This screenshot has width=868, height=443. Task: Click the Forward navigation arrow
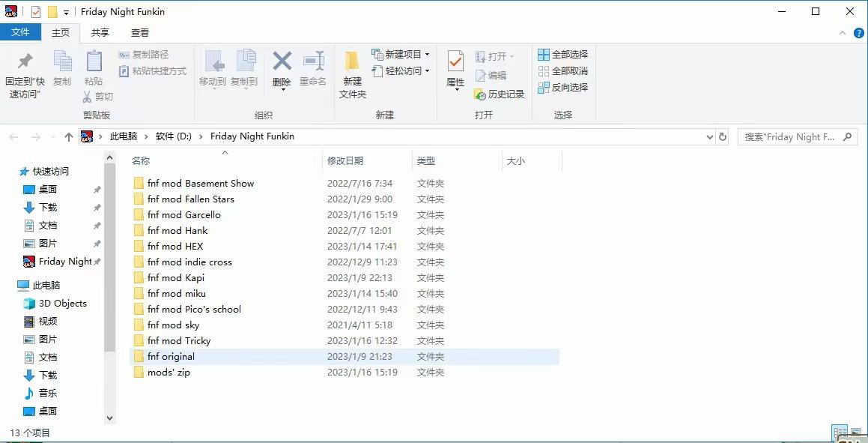pos(36,136)
